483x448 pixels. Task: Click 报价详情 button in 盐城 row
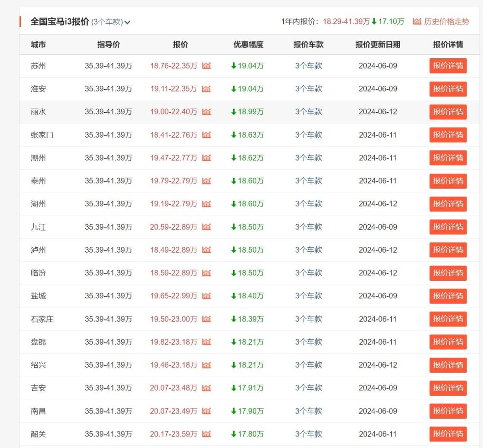coord(448,296)
